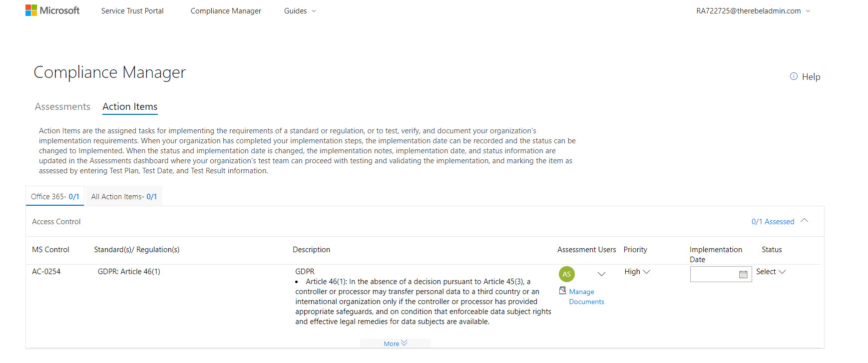Click the Help info icon

pos(794,76)
